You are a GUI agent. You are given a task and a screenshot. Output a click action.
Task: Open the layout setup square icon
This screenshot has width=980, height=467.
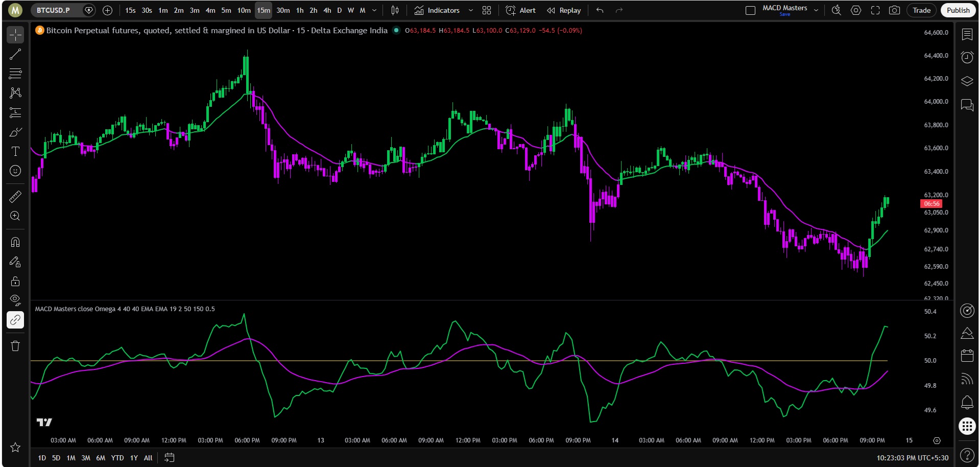(750, 10)
